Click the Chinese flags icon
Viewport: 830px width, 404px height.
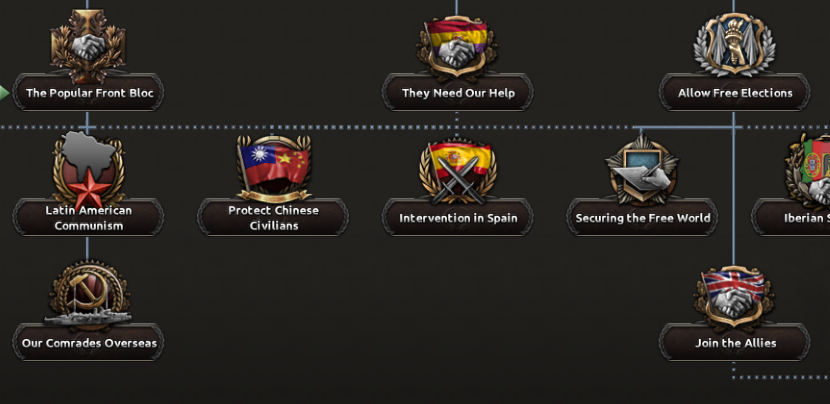[274, 168]
